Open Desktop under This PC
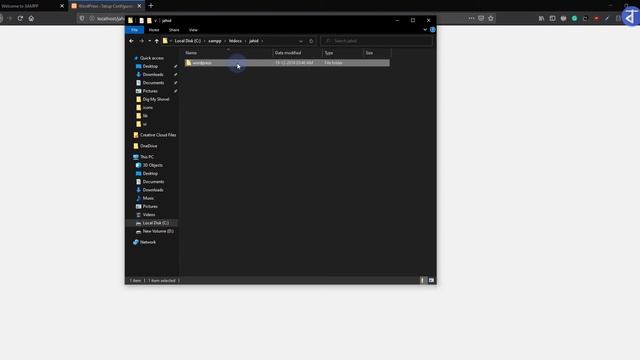 [x=150, y=173]
